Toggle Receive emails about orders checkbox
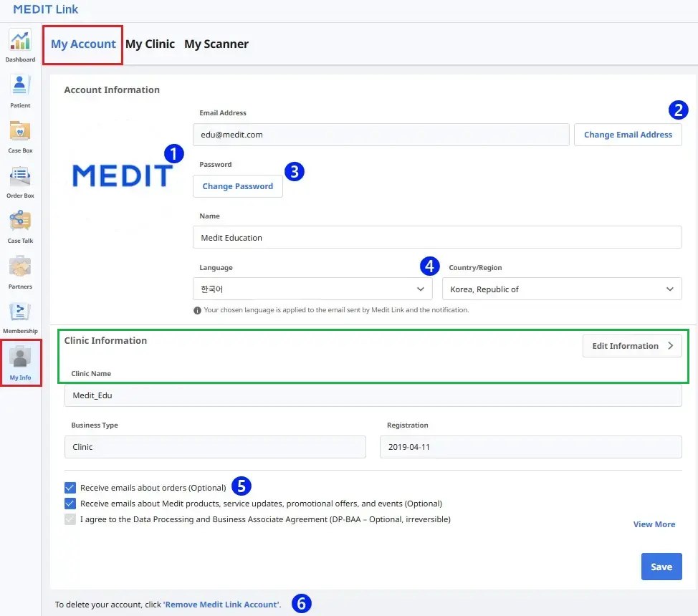 (x=70, y=488)
